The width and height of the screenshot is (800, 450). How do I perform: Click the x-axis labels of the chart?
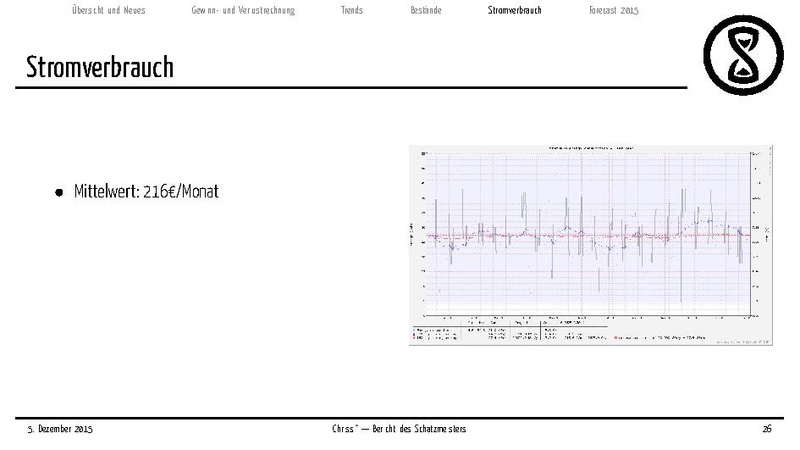[590, 319]
